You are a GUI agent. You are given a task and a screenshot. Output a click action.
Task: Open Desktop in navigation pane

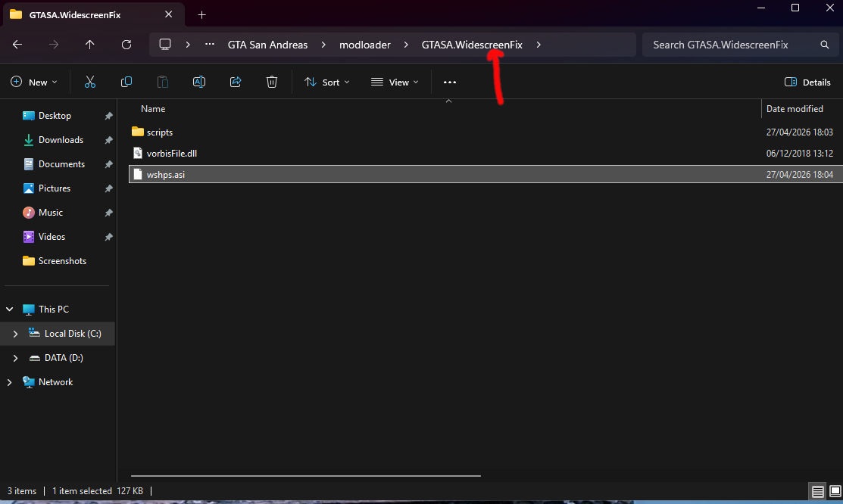tap(55, 116)
